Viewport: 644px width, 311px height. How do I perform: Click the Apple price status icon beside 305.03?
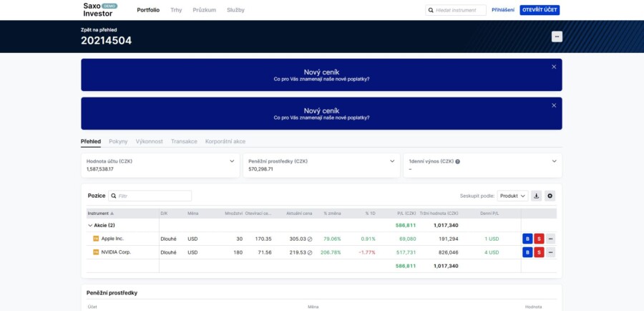tap(310, 239)
